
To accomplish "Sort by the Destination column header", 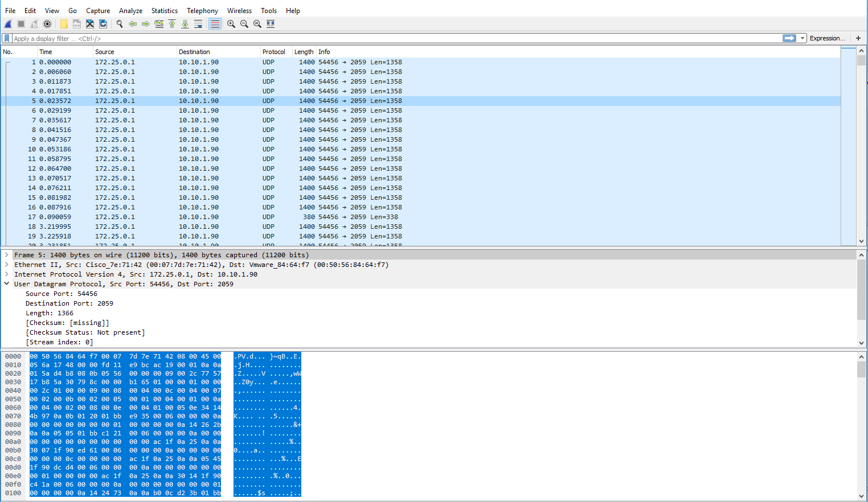I will 219,52.
